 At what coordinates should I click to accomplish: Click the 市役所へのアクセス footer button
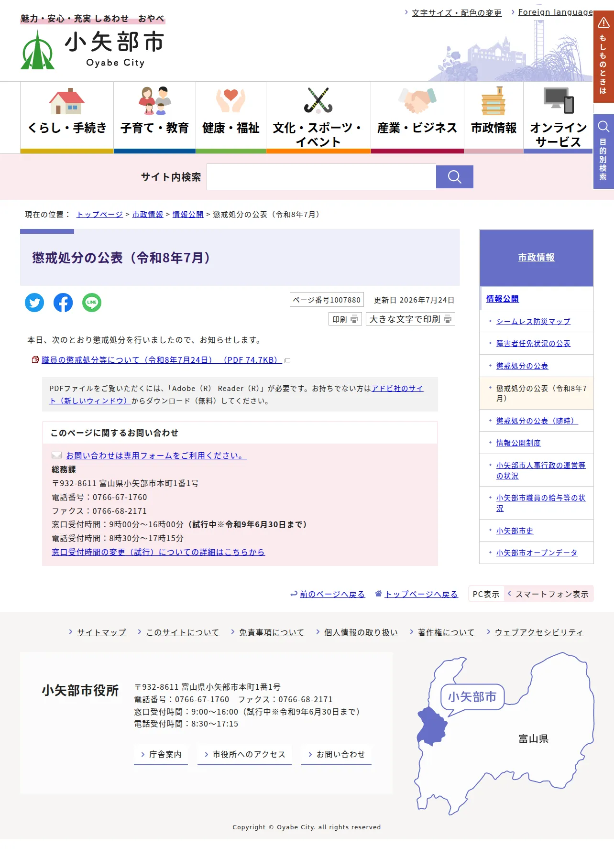click(x=244, y=754)
